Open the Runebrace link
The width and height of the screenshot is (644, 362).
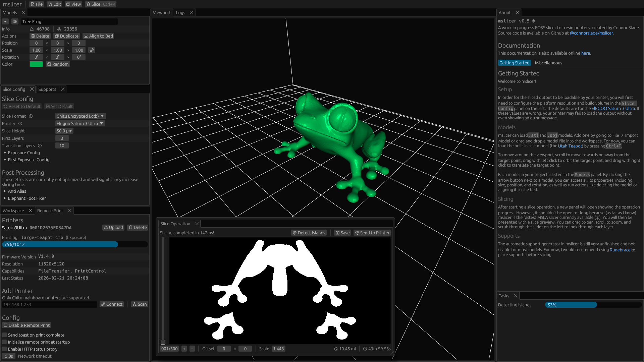(620, 250)
